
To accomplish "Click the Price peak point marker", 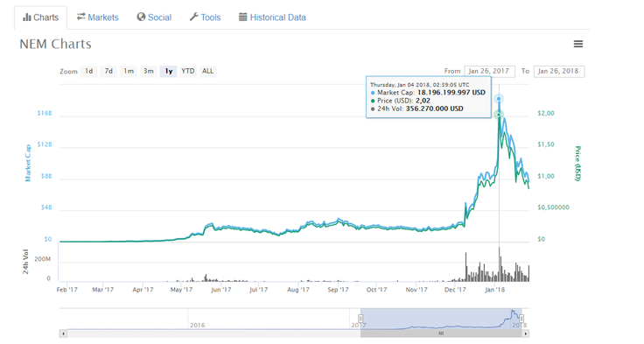I will pos(499,115).
